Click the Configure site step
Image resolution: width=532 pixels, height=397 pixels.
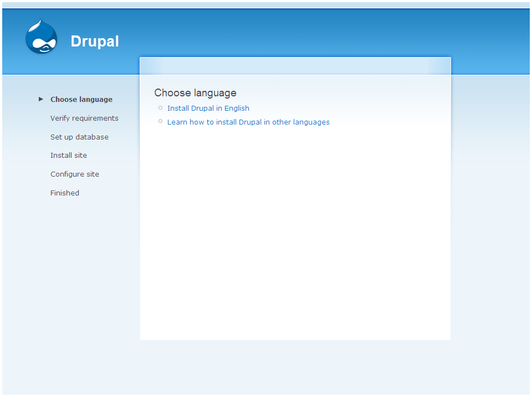[x=75, y=174]
